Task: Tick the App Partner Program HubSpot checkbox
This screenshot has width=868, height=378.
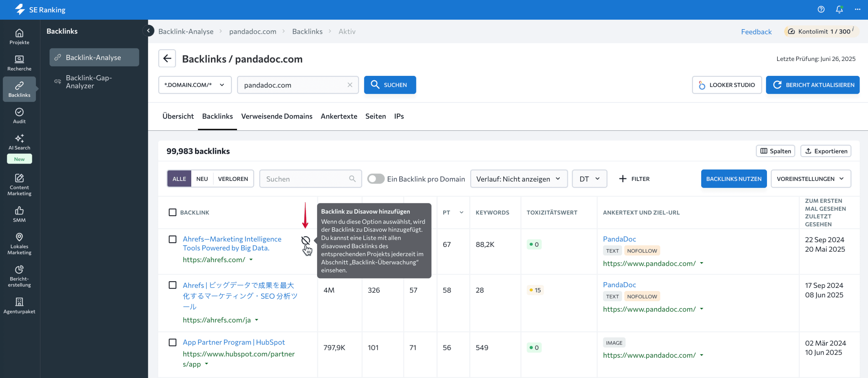Action: 173,342
